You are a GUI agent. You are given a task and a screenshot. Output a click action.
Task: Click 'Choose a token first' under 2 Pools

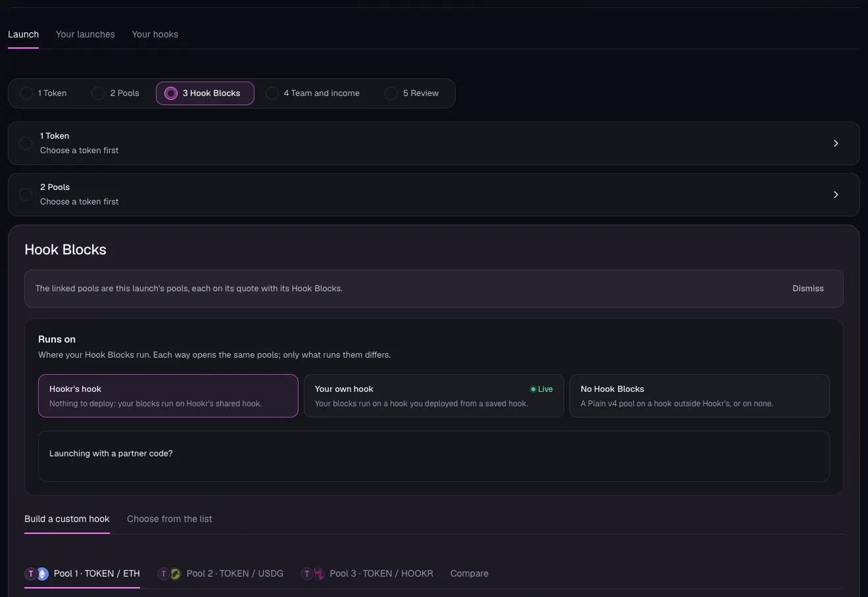(x=80, y=202)
